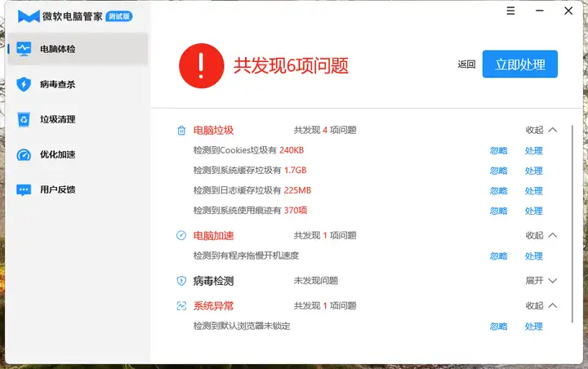Process the 系统使用痕迹 370项 item
This screenshot has width=588, height=369.
533,211
